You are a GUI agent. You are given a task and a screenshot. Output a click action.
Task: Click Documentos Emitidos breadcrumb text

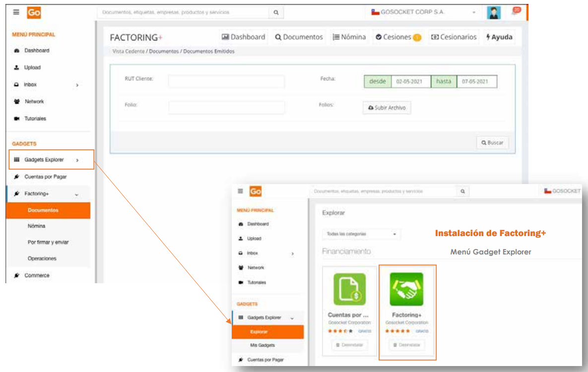(209, 52)
